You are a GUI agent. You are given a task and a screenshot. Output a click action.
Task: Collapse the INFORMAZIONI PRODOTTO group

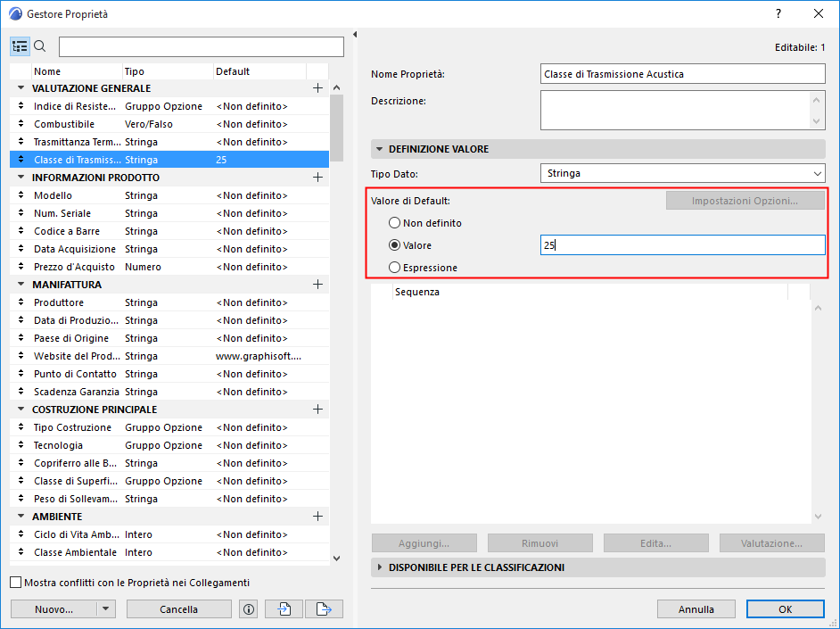point(21,178)
